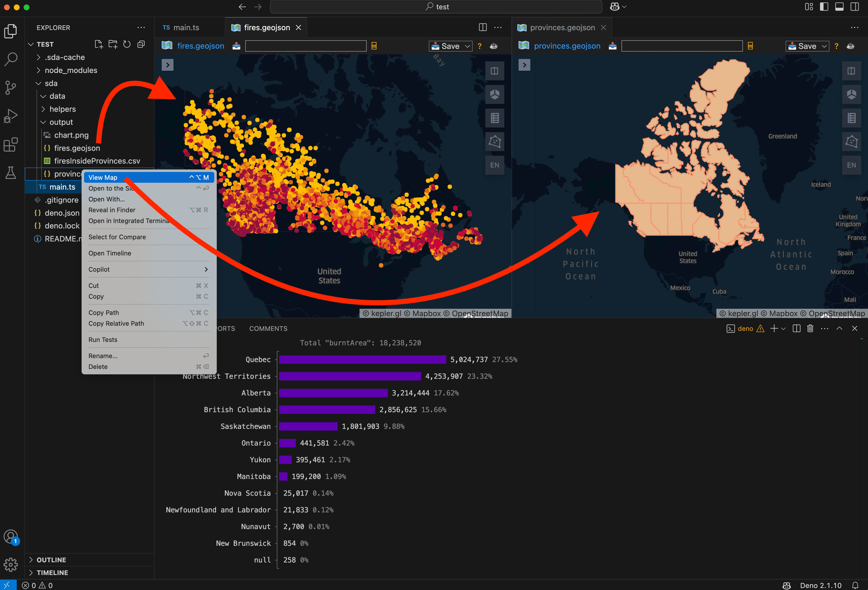Click New File icon in Explorer
This screenshot has height=590, width=868.
pos(99,44)
